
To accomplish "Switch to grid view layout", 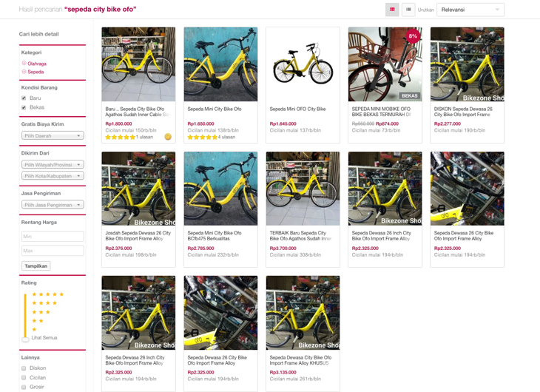I will [392, 10].
